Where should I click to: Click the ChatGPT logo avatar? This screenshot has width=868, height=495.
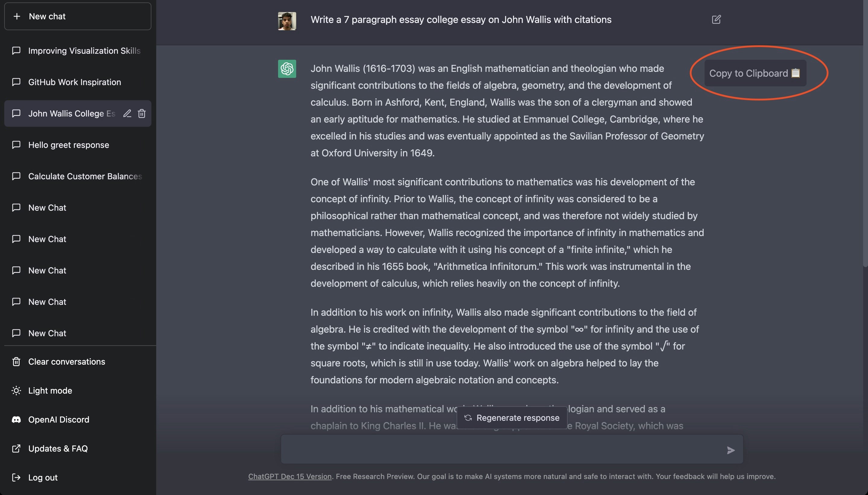click(287, 69)
